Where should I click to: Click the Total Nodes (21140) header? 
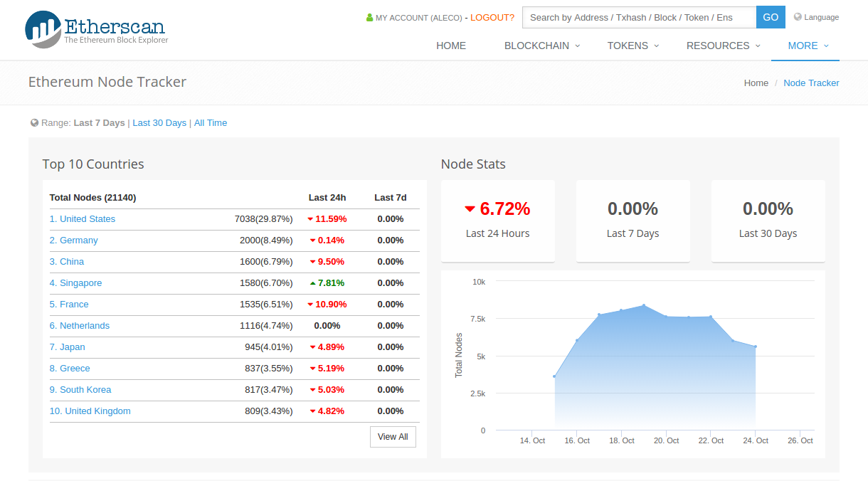click(x=92, y=198)
